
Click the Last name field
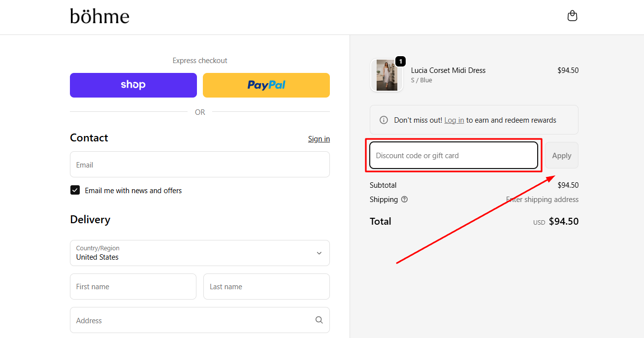pyautogui.click(x=266, y=286)
